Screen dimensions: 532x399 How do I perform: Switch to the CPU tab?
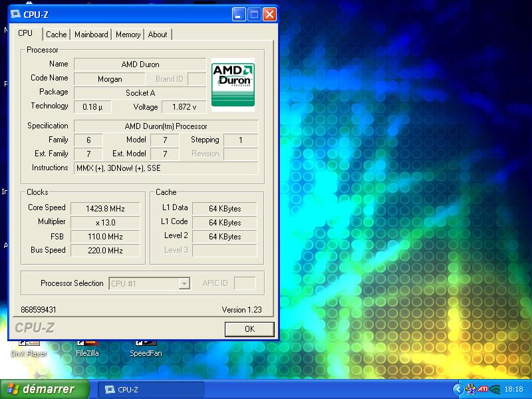(x=25, y=33)
